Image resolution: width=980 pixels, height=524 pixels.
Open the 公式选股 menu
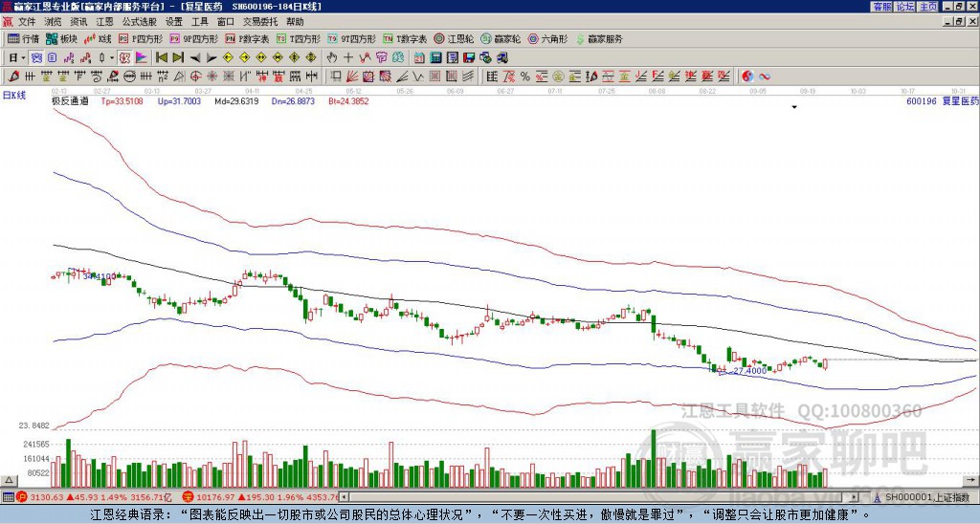tap(140, 22)
